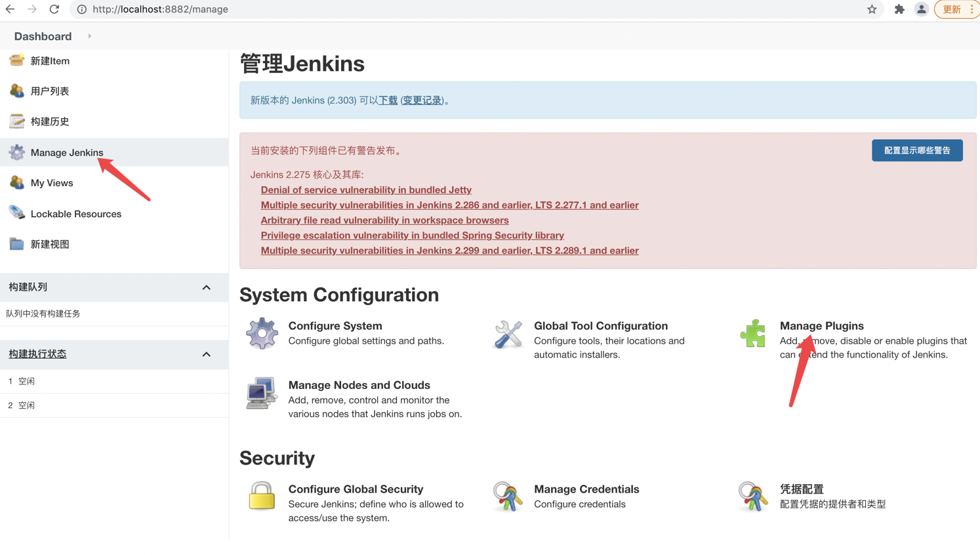The image size is (980, 555).
Task: Open the 凭据配置 title link
Action: pos(802,489)
